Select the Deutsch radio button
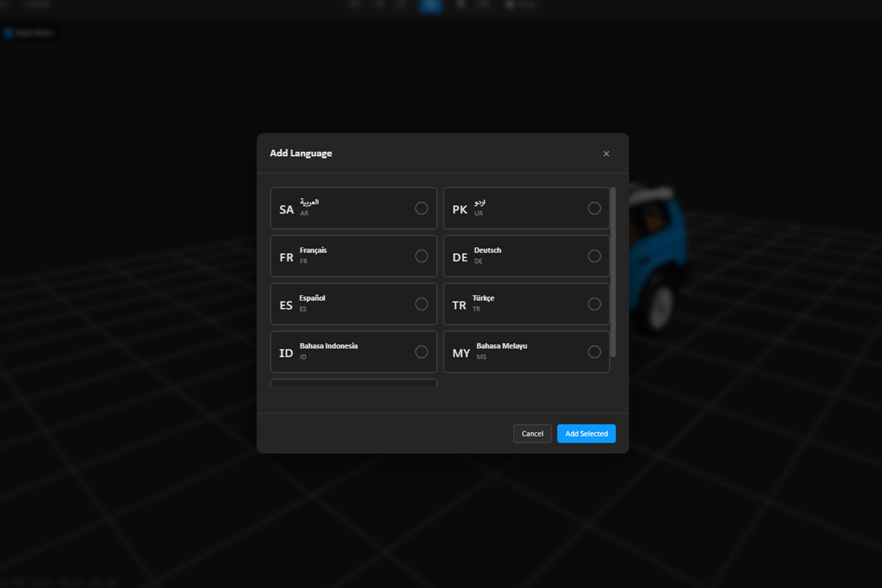Viewport: 882px width, 588px height. [594, 256]
